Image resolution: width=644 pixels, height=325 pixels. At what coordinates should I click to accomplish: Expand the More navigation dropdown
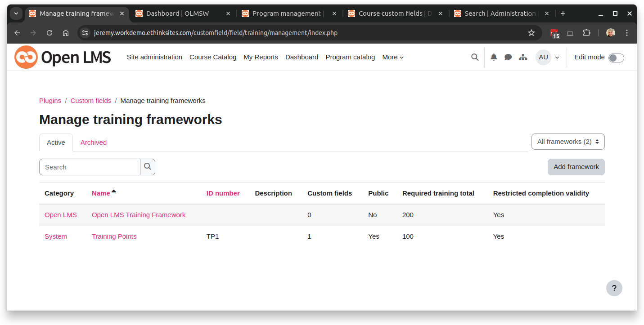(x=393, y=57)
